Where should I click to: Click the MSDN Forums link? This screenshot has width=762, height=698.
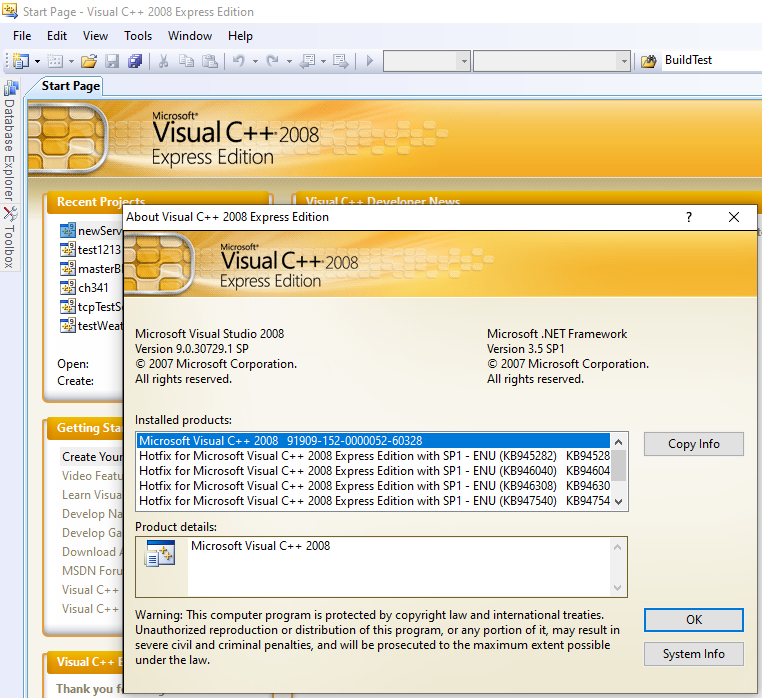pyautogui.click(x=92, y=571)
